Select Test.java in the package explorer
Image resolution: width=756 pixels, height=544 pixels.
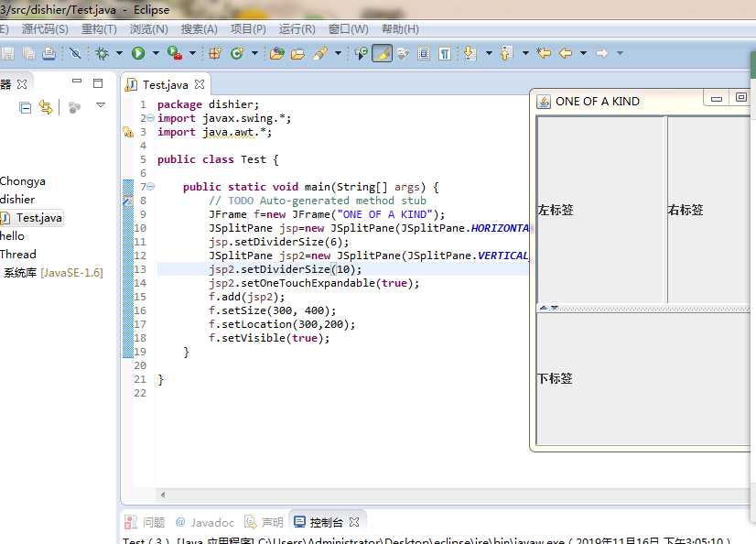tap(39, 217)
